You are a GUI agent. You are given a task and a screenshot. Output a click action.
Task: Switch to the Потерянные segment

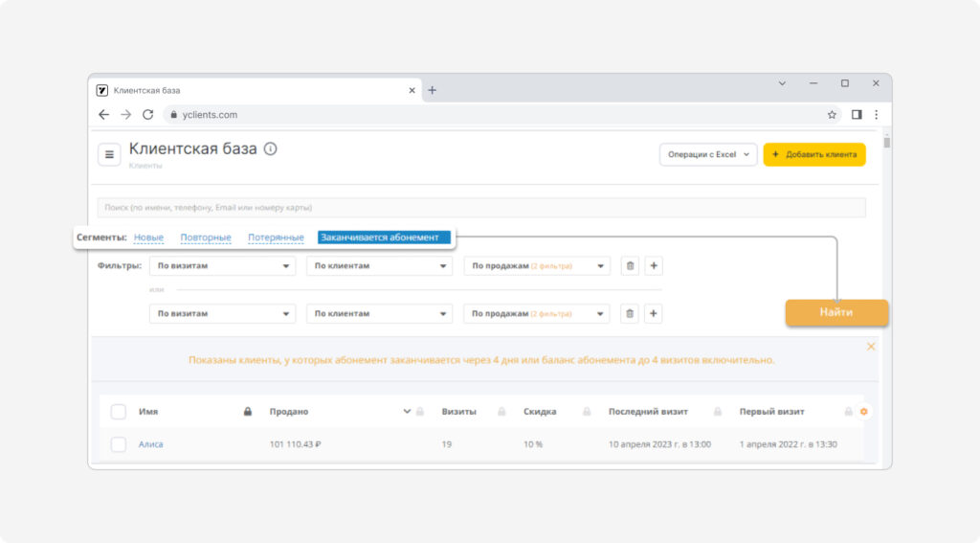pyautogui.click(x=276, y=238)
